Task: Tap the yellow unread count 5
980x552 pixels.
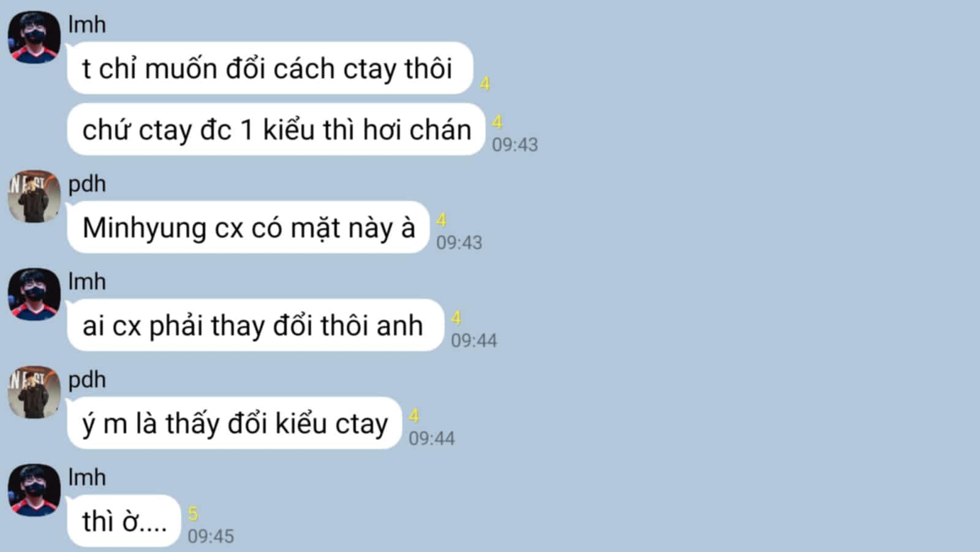Action: pos(193,513)
